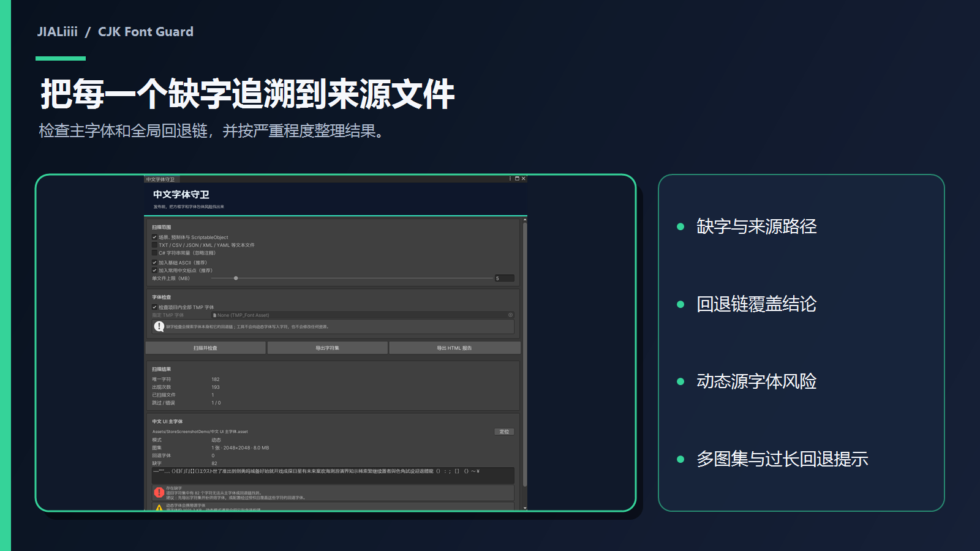Enable TXT / CSV / JSON / XML / YAML checkbox
980x551 pixels.
tap(154, 245)
